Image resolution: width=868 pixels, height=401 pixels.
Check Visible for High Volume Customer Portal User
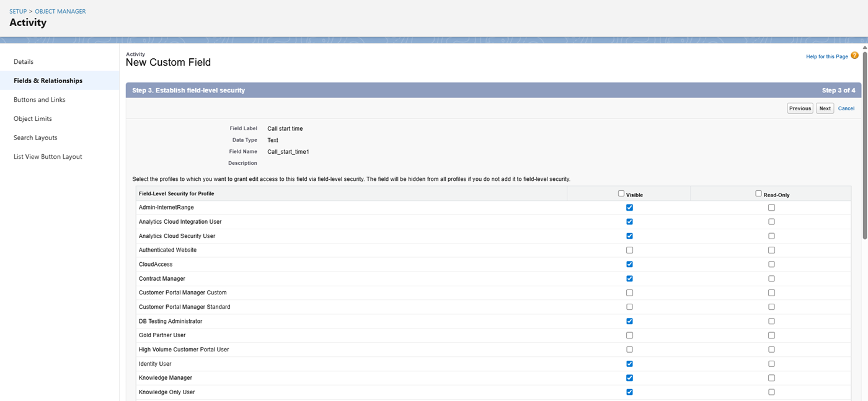pos(629,350)
